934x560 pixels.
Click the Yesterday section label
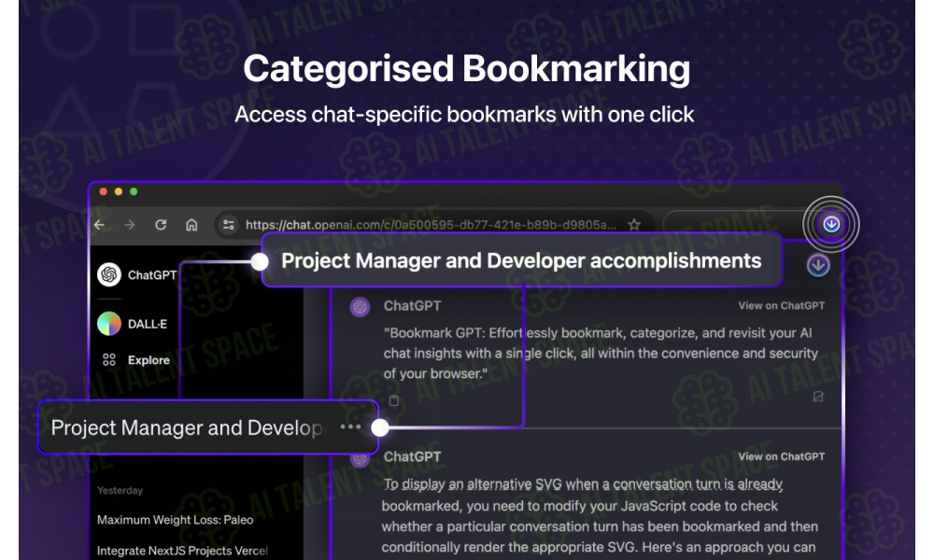pyautogui.click(x=120, y=490)
